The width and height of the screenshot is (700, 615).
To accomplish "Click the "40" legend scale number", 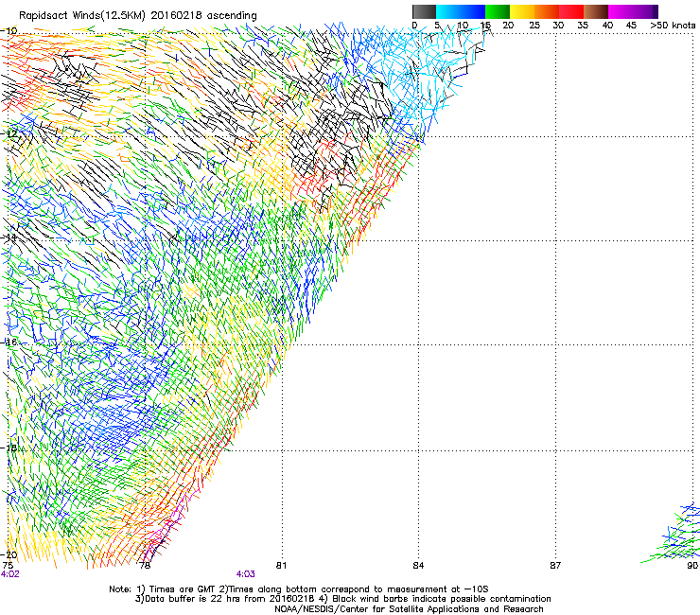I will (x=607, y=26).
